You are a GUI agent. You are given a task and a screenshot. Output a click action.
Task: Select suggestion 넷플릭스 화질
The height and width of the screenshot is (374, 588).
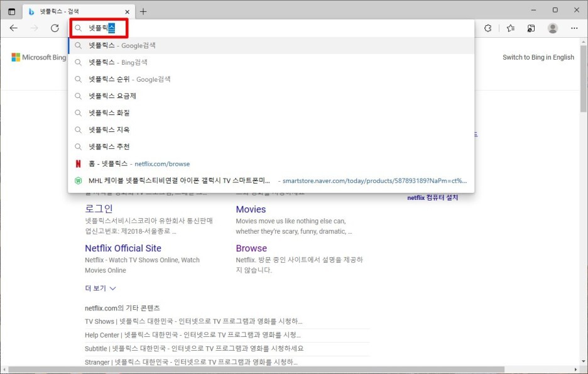[271, 113]
